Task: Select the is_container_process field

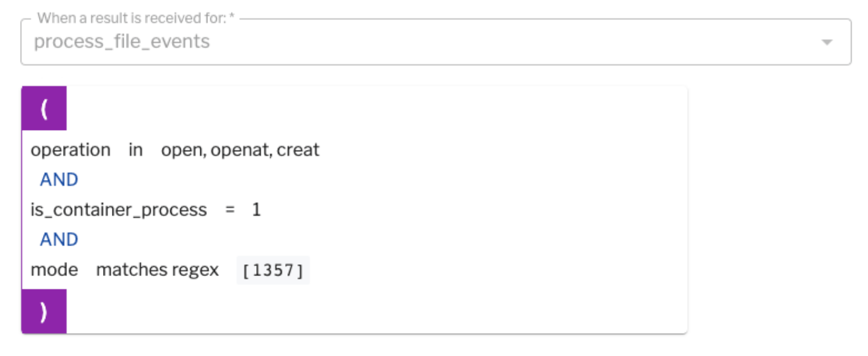Action: coord(118,209)
